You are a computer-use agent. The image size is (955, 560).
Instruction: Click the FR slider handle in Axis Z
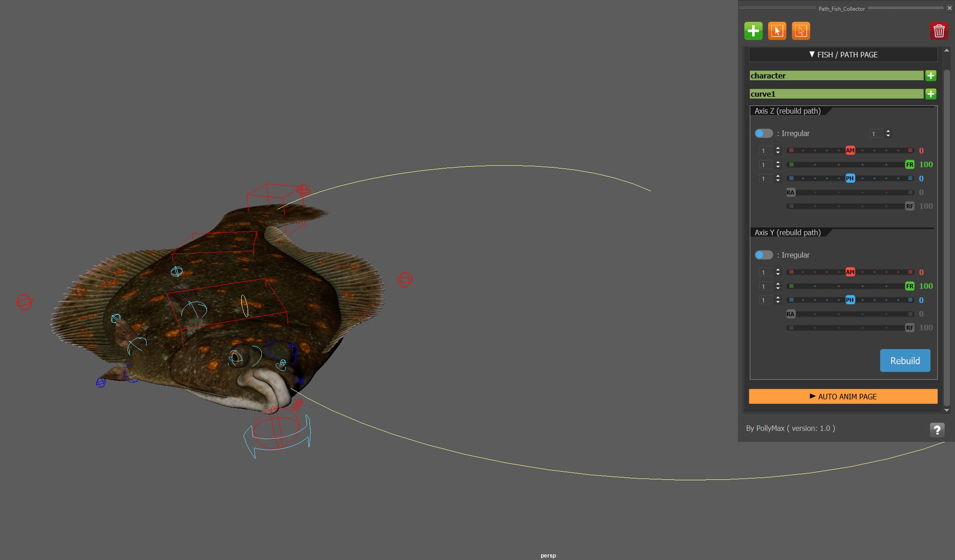point(909,164)
